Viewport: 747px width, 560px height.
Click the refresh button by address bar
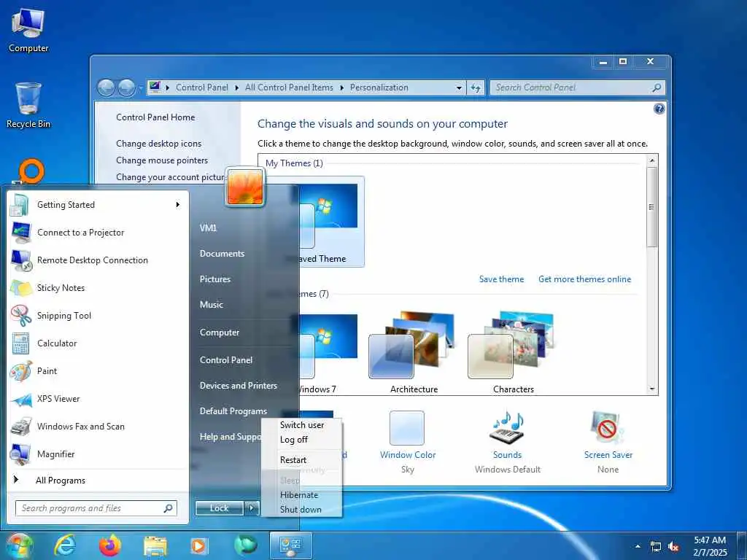pyautogui.click(x=476, y=87)
